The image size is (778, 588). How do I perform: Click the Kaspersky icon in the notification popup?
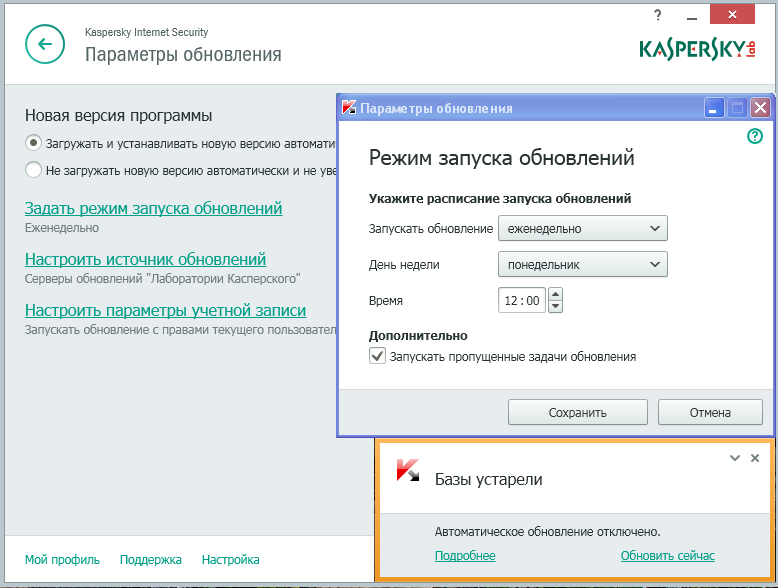408,470
